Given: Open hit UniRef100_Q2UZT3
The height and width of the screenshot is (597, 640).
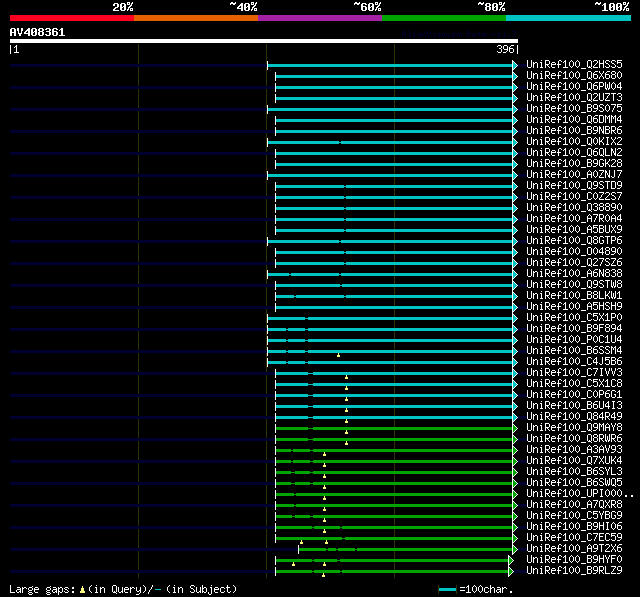Looking at the screenshot, I should [x=574, y=98].
